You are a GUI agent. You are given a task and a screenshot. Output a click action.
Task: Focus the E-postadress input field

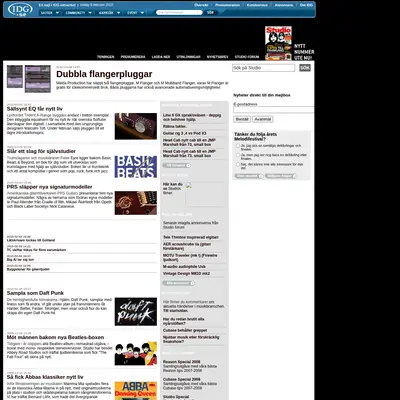point(273,110)
